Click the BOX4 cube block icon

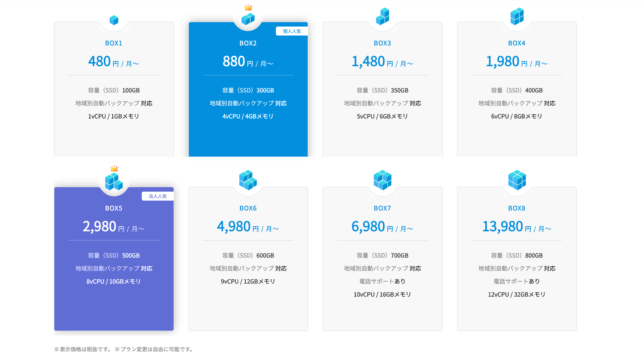click(x=517, y=16)
